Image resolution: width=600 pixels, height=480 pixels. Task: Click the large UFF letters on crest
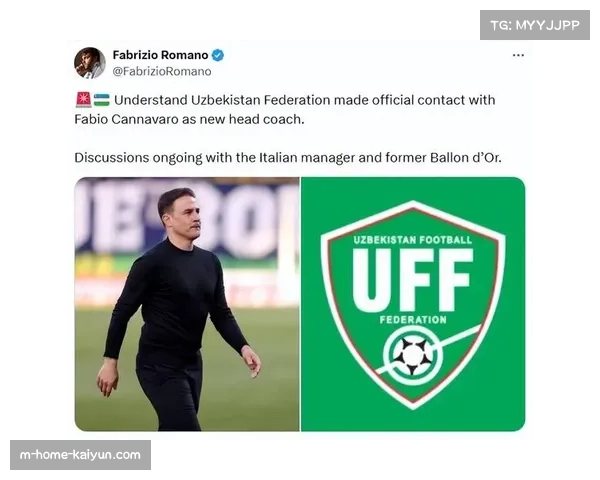[413, 280]
